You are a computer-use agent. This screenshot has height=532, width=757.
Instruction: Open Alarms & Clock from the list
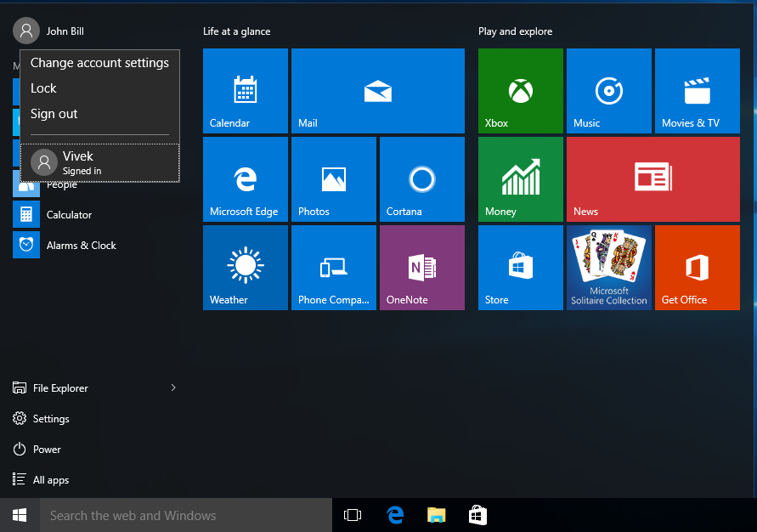(x=81, y=246)
